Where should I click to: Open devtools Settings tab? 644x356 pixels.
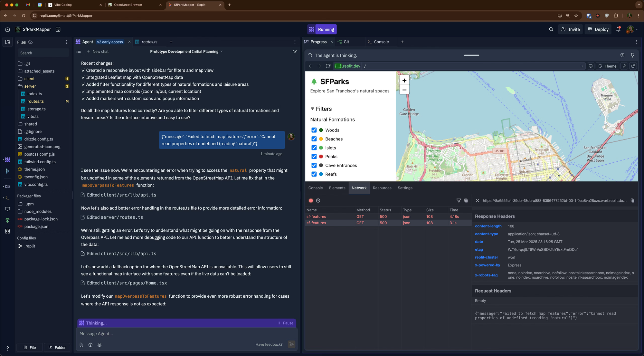tap(405, 188)
